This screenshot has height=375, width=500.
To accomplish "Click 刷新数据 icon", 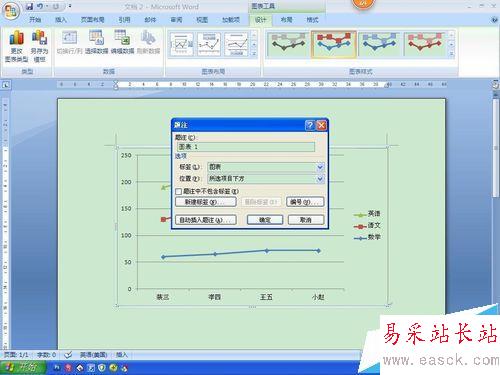I will point(148,42).
